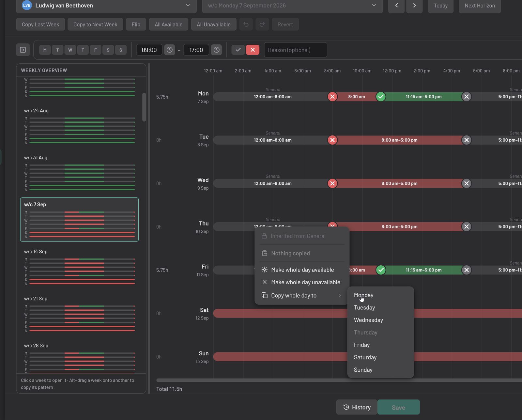
Task: Click Monday green checkmark marker at 11:15
Action: click(381, 97)
